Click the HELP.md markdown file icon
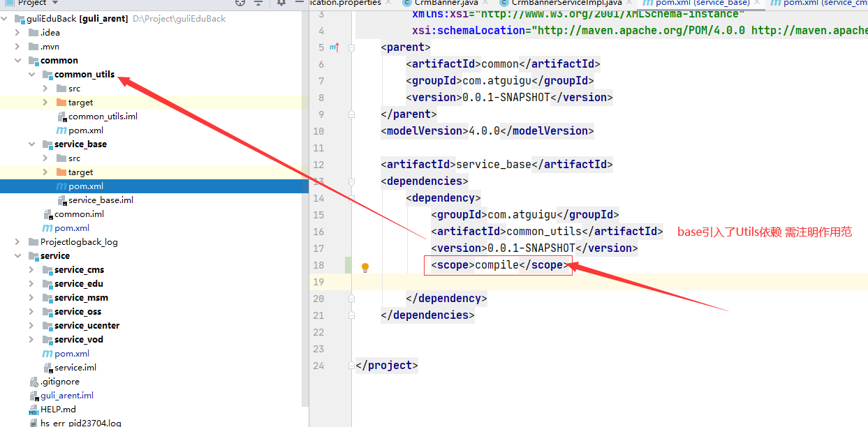 pyautogui.click(x=34, y=410)
